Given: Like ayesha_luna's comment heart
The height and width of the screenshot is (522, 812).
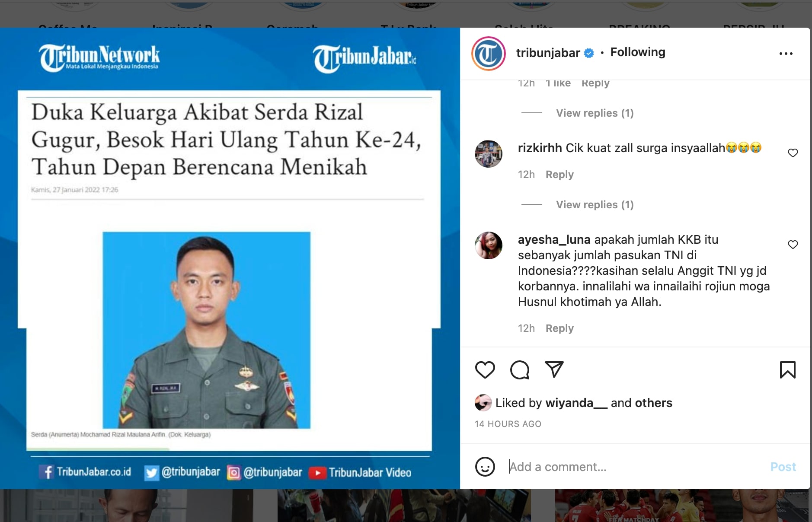Looking at the screenshot, I should 793,245.
